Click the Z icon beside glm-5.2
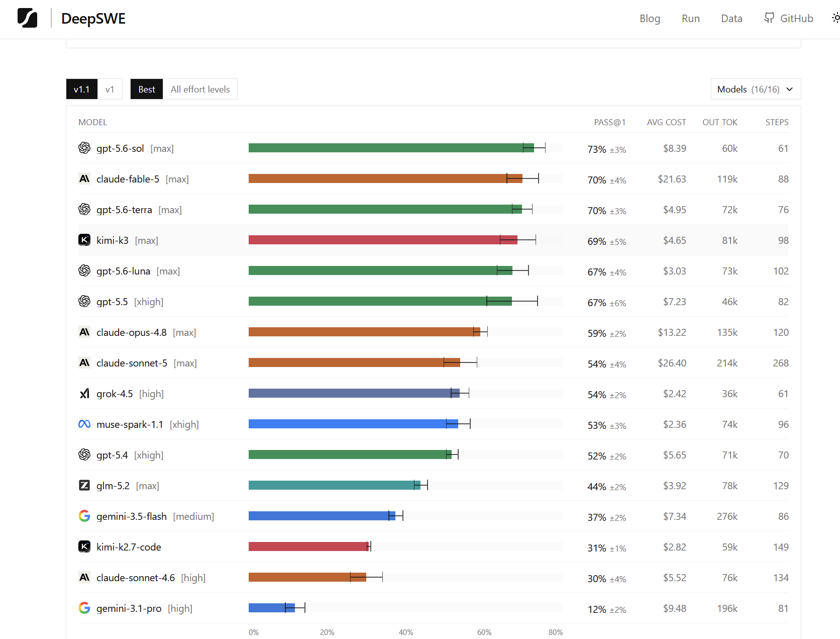 pyautogui.click(x=84, y=485)
